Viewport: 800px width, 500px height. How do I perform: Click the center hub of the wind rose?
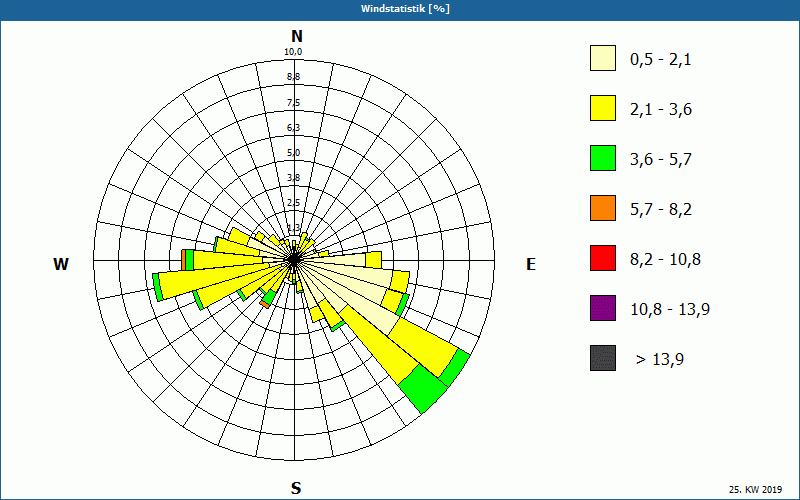click(x=294, y=260)
